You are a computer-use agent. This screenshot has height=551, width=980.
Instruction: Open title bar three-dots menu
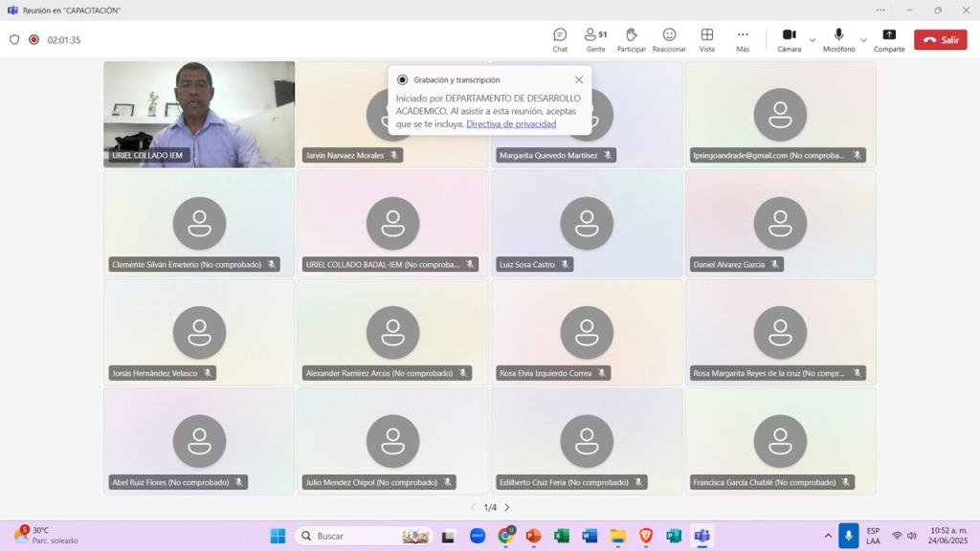[x=880, y=11]
